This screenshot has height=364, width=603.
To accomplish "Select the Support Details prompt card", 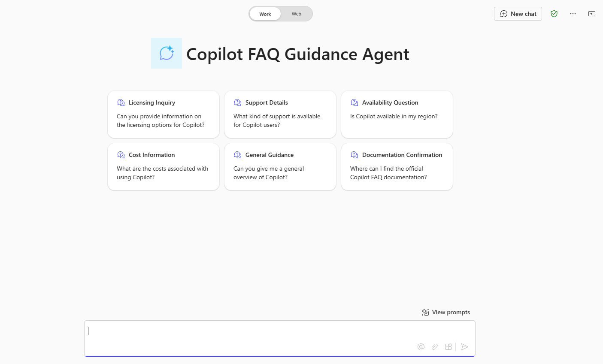I will [280, 114].
